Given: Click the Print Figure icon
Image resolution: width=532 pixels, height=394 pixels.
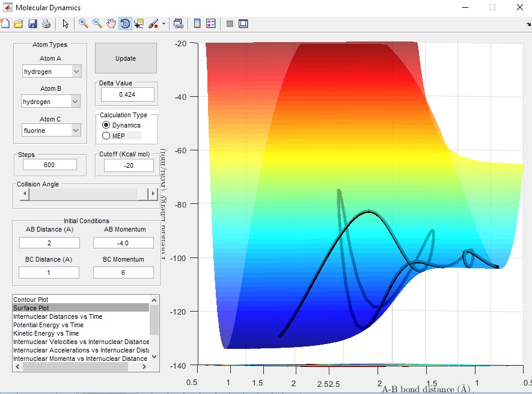Looking at the screenshot, I should 46,24.
